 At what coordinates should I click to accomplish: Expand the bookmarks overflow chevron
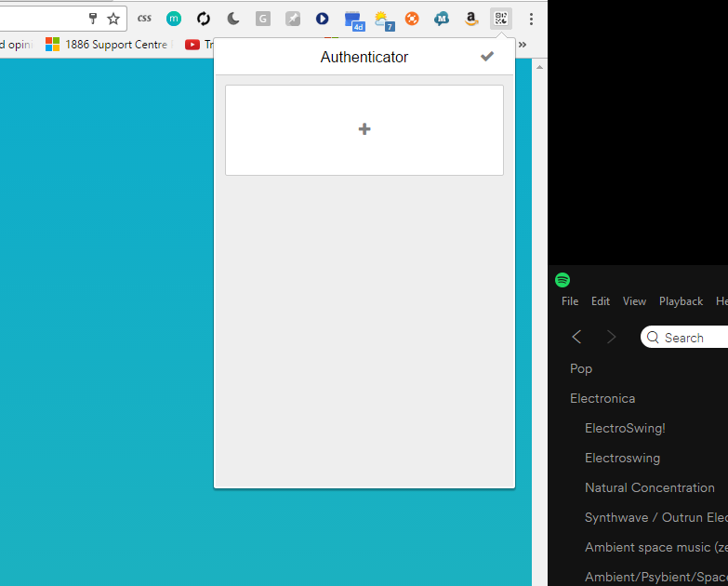coord(523,44)
